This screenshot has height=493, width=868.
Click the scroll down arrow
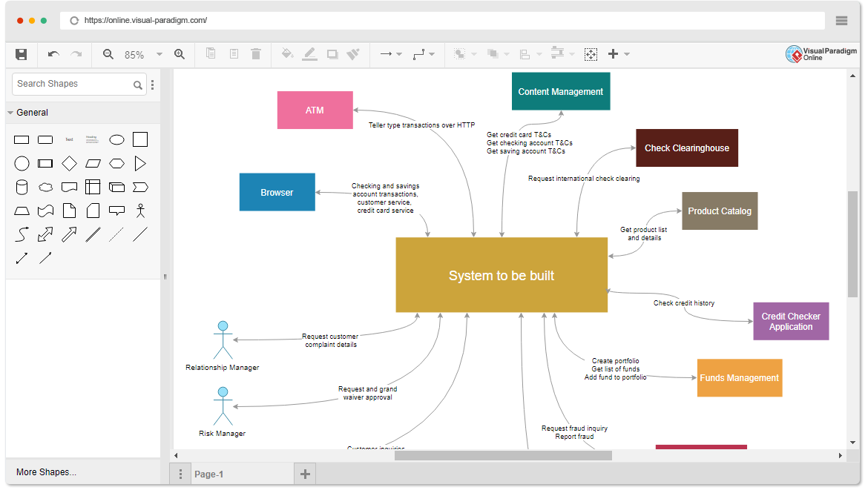point(852,443)
